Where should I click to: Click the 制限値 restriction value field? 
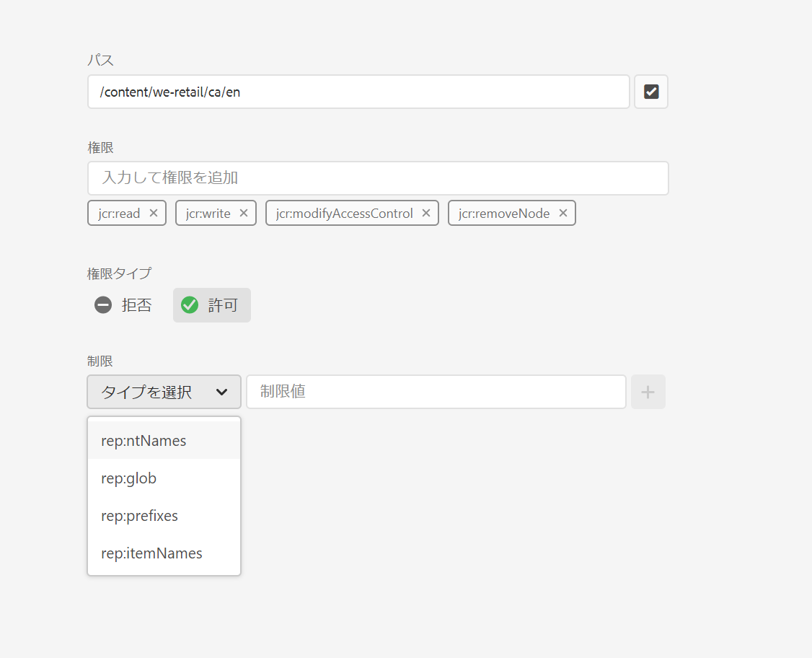(436, 392)
